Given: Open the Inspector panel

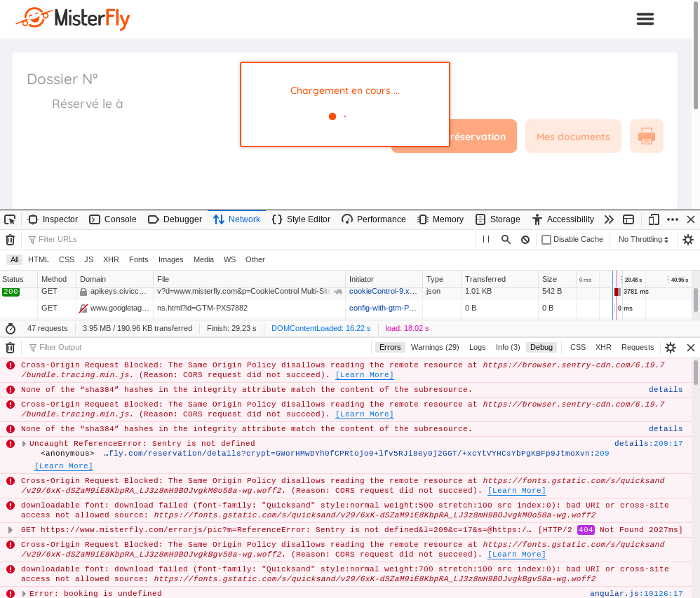Looking at the screenshot, I should point(53,219).
